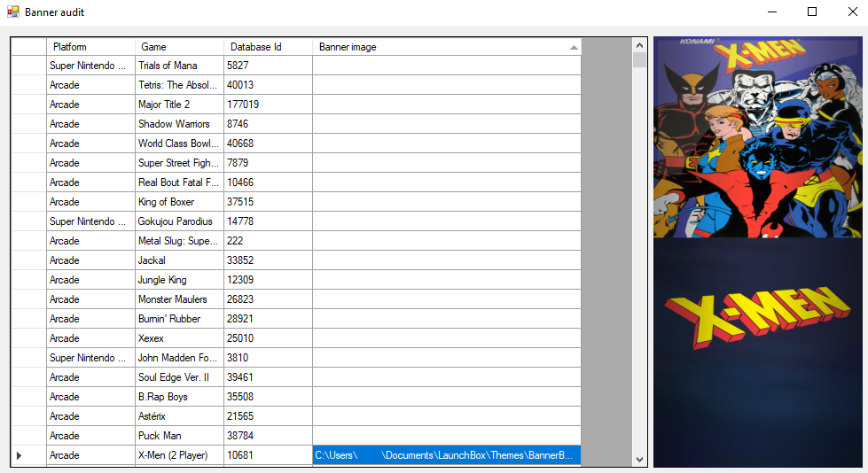Select the Xexex game cell

(x=179, y=338)
